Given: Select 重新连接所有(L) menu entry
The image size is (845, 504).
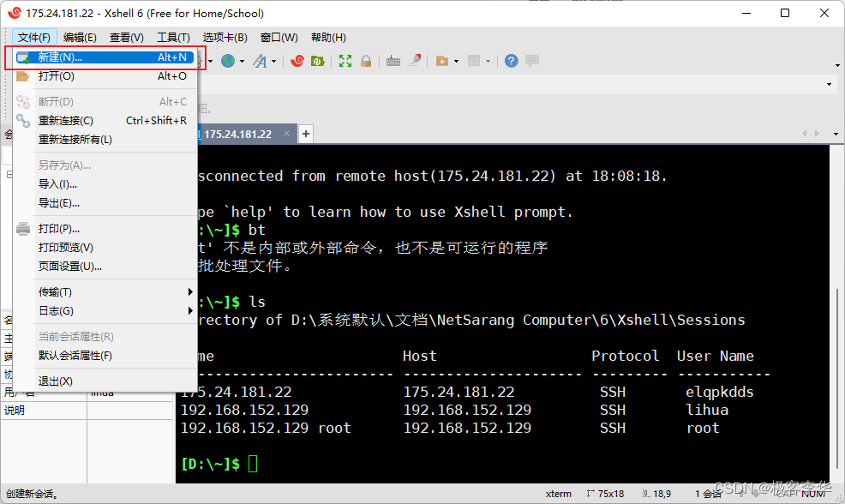Looking at the screenshot, I should (x=105, y=140).
